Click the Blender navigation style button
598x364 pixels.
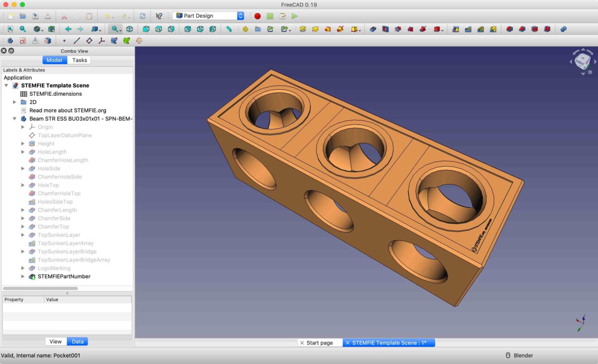click(519, 355)
